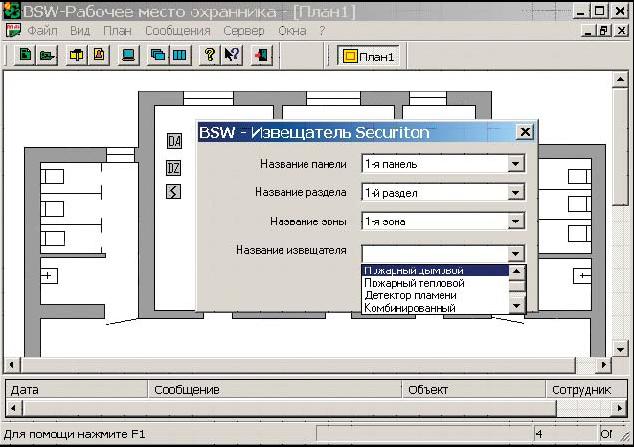Viewport: 634px width, 447px height.
Task: Choose Пожарный тепловой from the list
Action: pyautogui.click(x=435, y=283)
